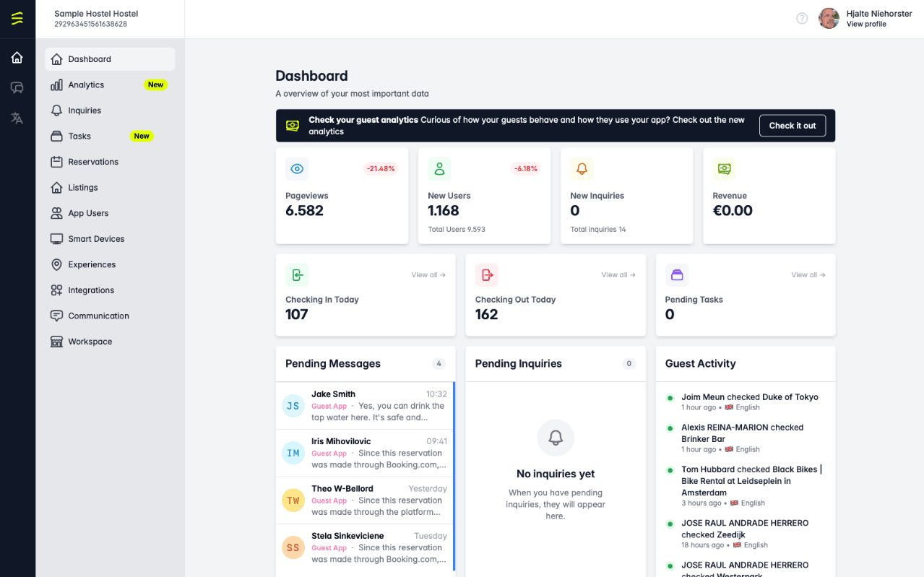
Task: Click the help question mark icon
Action: point(802,18)
